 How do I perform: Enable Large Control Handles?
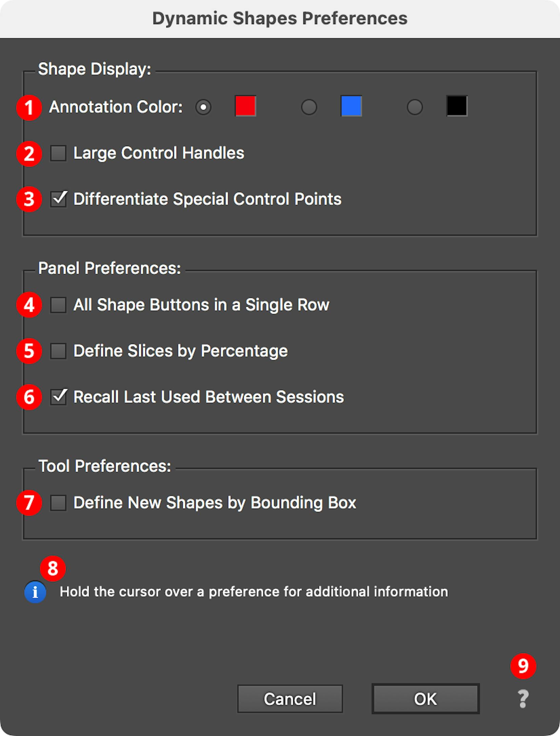[x=58, y=153]
